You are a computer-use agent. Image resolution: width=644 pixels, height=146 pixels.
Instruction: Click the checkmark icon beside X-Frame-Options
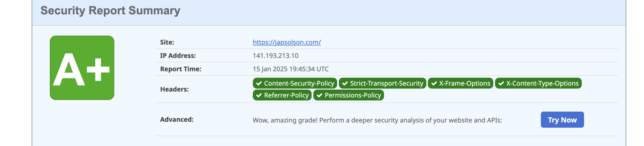click(x=434, y=83)
